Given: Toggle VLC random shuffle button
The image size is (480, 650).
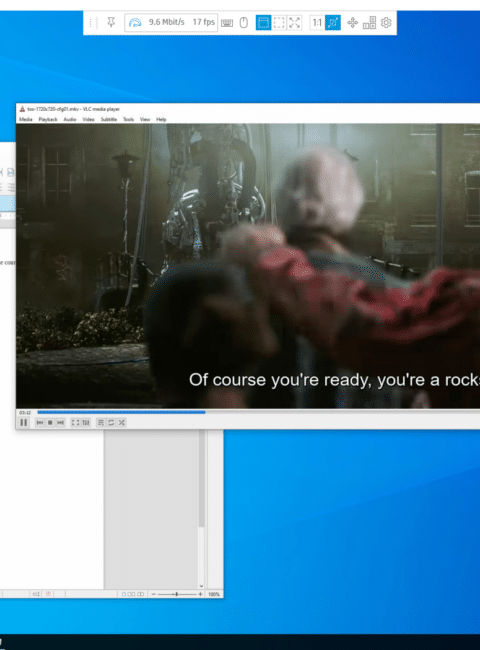Looking at the screenshot, I should [121, 422].
